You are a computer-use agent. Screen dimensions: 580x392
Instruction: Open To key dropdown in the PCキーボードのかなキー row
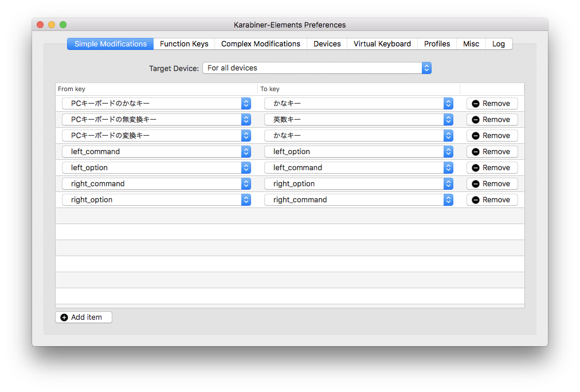[x=359, y=104]
